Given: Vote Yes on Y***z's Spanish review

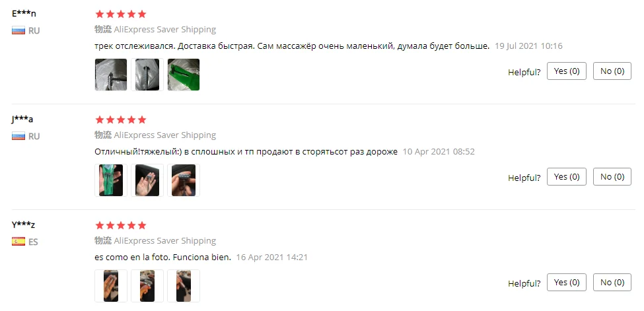Looking at the screenshot, I should tap(566, 282).
